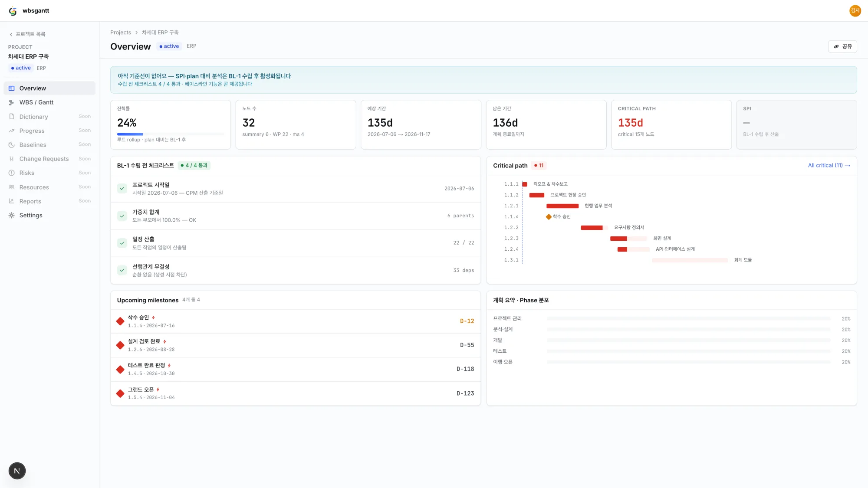This screenshot has height=488, width=868.
Task: Click the WBS / Gantt sidebar icon
Action: (x=12, y=103)
